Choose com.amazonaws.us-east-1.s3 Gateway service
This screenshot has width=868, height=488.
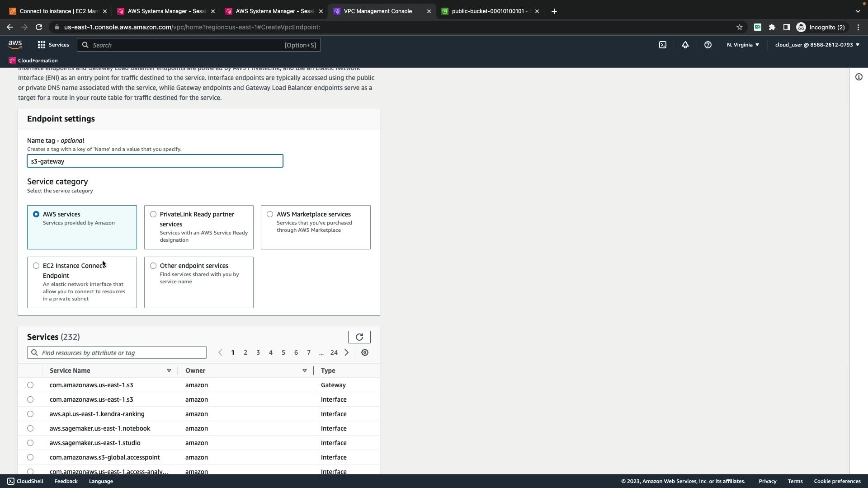(x=30, y=385)
